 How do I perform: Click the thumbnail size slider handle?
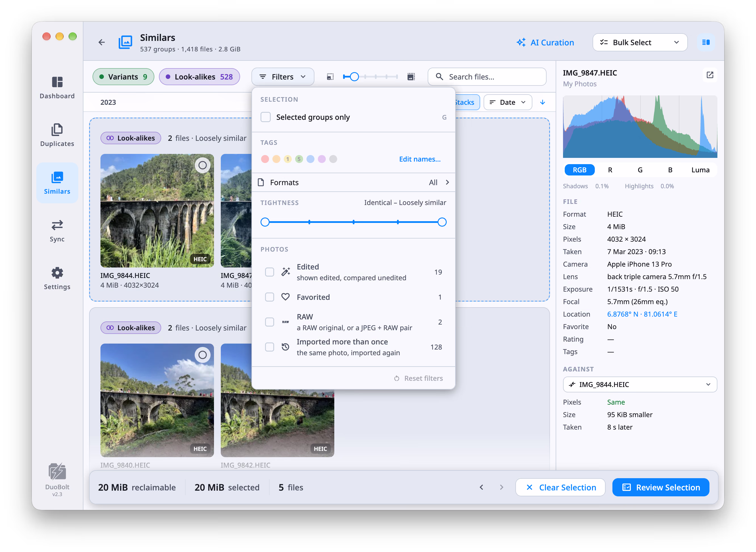(354, 77)
